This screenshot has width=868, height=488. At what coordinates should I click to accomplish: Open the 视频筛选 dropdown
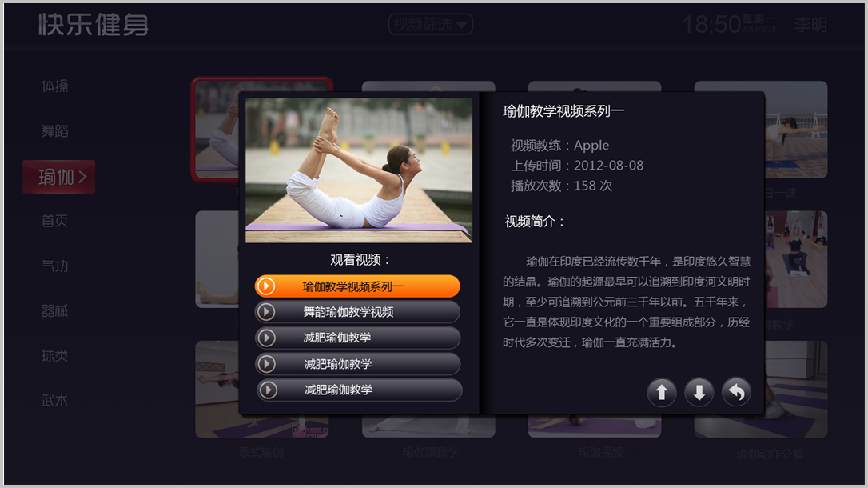(x=431, y=25)
